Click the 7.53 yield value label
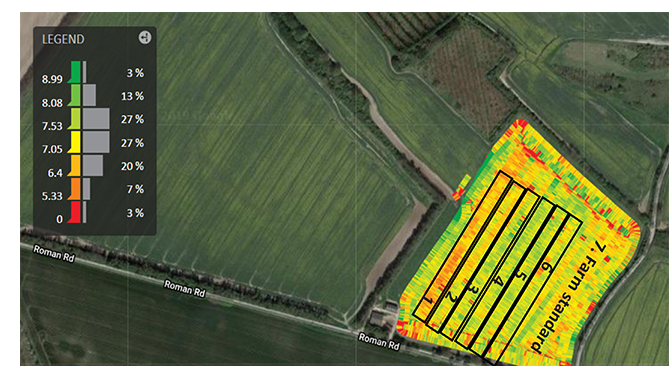The image size is (669, 384). [52, 126]
